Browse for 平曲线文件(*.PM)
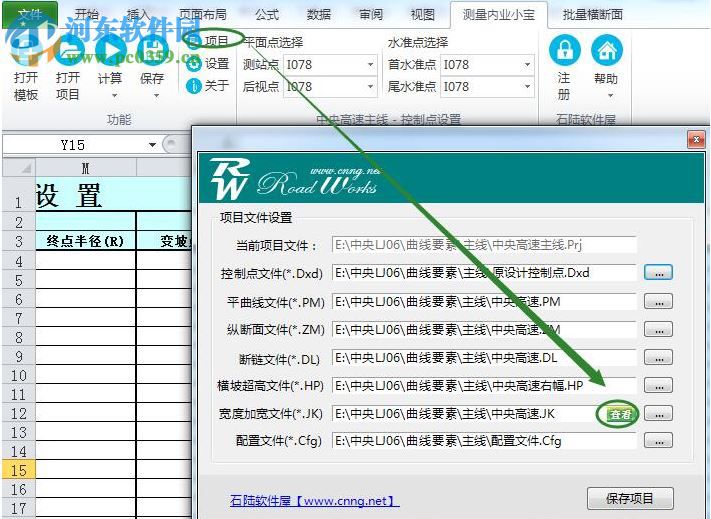The image size is (711, 519). [658, 301]
